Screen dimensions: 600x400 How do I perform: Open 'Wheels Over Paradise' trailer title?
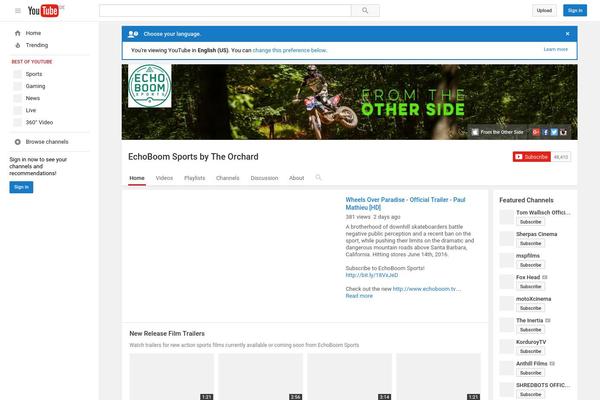pos(405,204)
